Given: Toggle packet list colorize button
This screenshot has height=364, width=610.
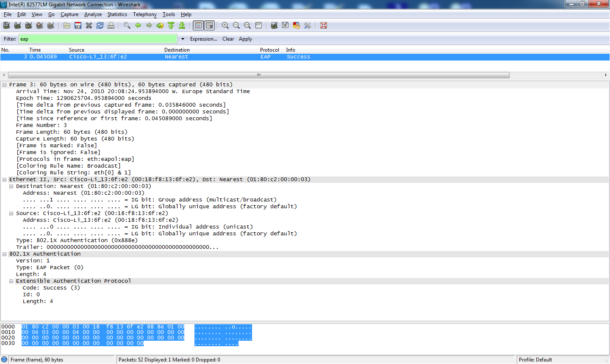Looking at the screenshot, I should pyautogui.click(x=198, y=25).
